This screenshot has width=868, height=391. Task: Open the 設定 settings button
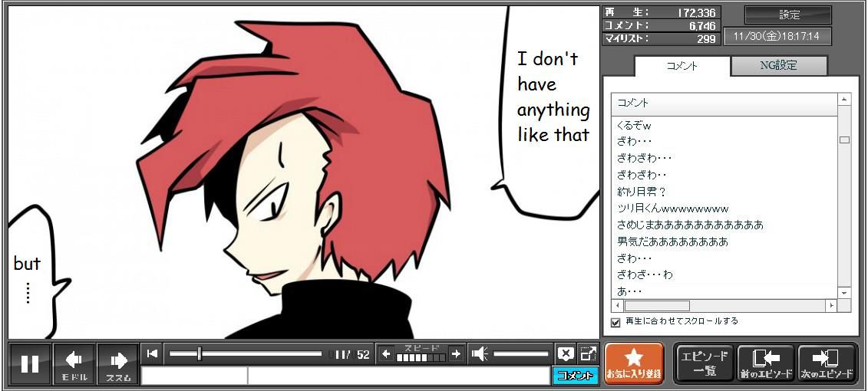[x=788, y=15]
